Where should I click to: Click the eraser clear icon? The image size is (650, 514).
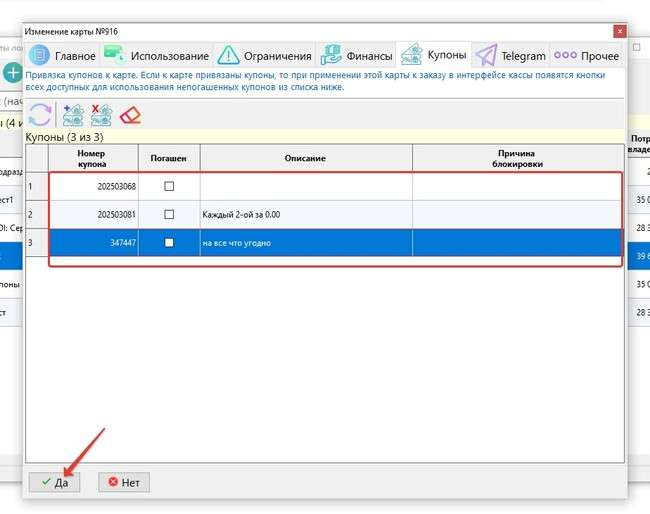(130, 114)
